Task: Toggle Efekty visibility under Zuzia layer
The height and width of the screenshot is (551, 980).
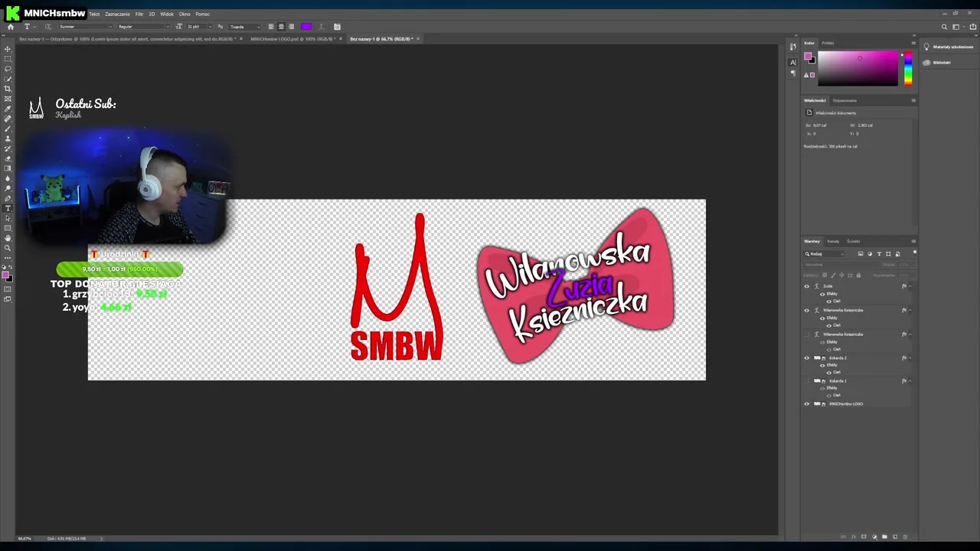Action: pos(822,294)
